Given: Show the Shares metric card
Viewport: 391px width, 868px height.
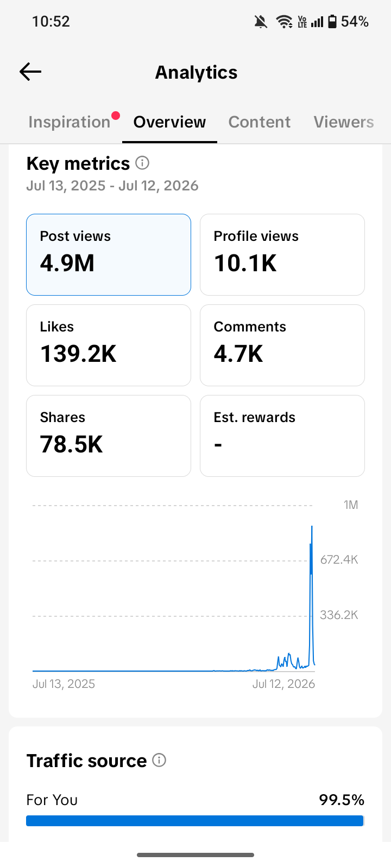Looking at the screenshot, I should 109,436.
